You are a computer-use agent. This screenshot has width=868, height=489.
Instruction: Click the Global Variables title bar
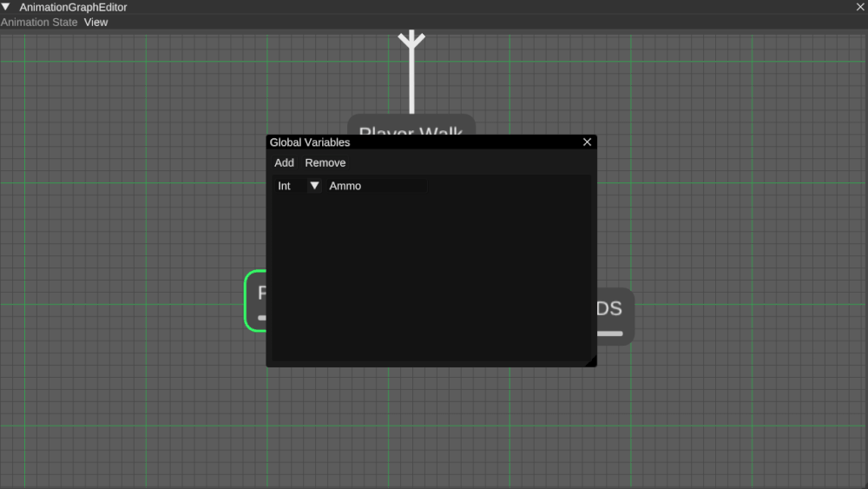point(417,142)
